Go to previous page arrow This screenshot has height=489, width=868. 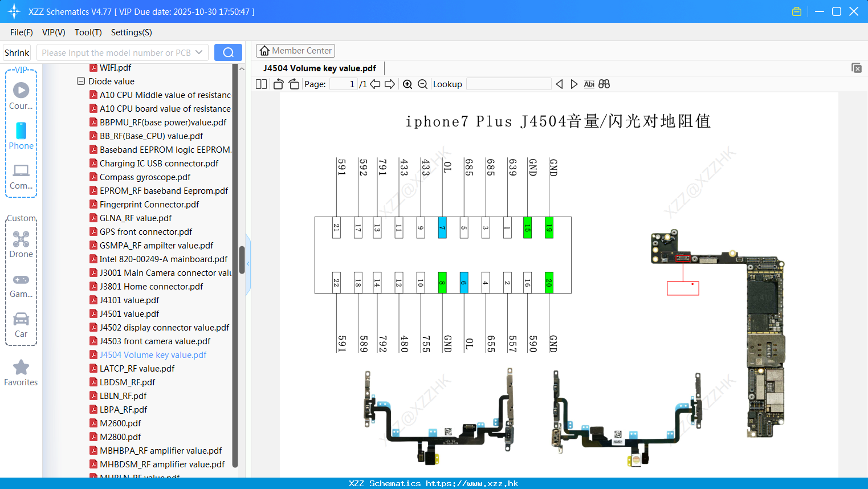375,84
